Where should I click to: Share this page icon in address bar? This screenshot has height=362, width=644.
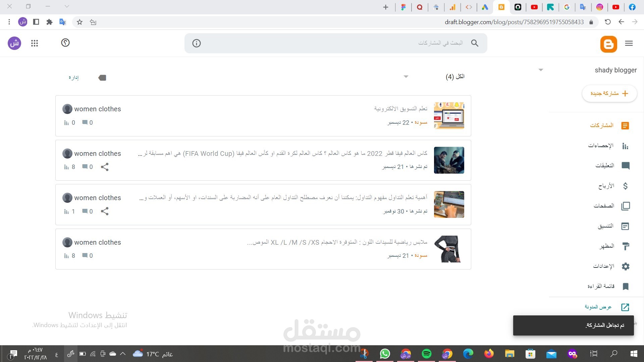pyautogui.click(x=93, y=22)
